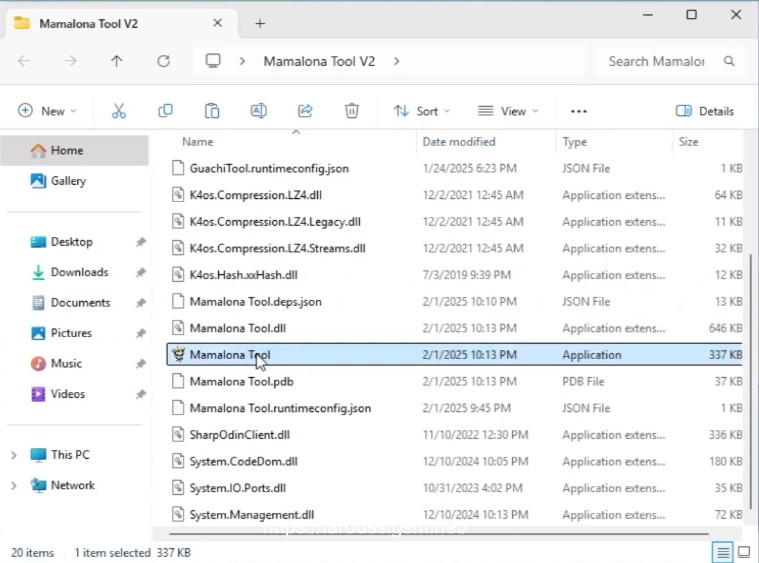The width and height of the screenshot is (759, 563).
Task: Click the GuachiTool.runtimeconfig.json file icon
Action: click(178, 168)
